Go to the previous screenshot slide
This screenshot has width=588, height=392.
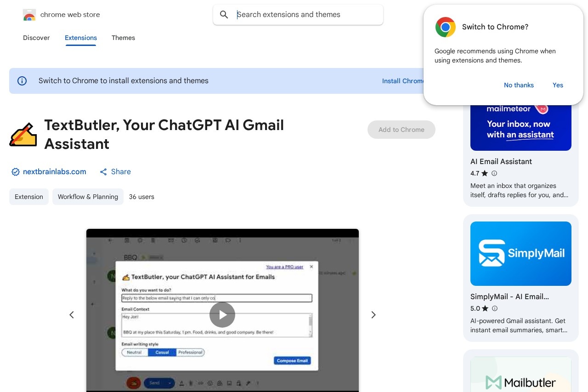coord(72,315)
